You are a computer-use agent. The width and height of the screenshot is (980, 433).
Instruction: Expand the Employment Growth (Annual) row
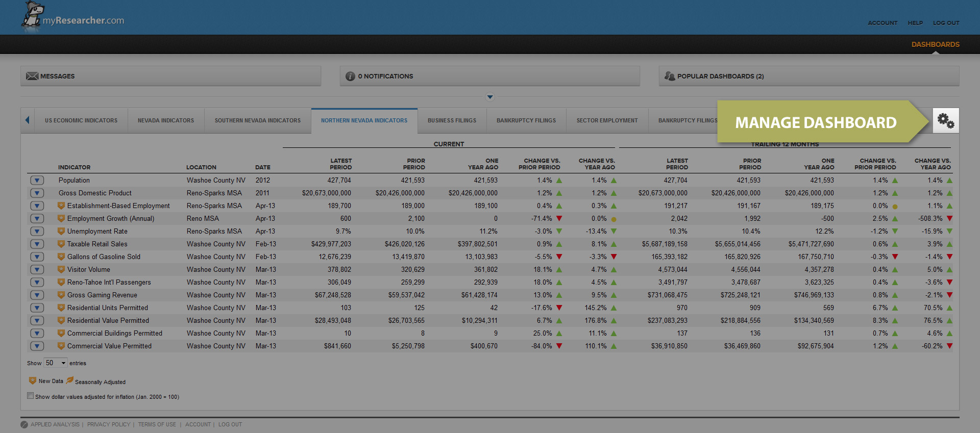(37, 218)
